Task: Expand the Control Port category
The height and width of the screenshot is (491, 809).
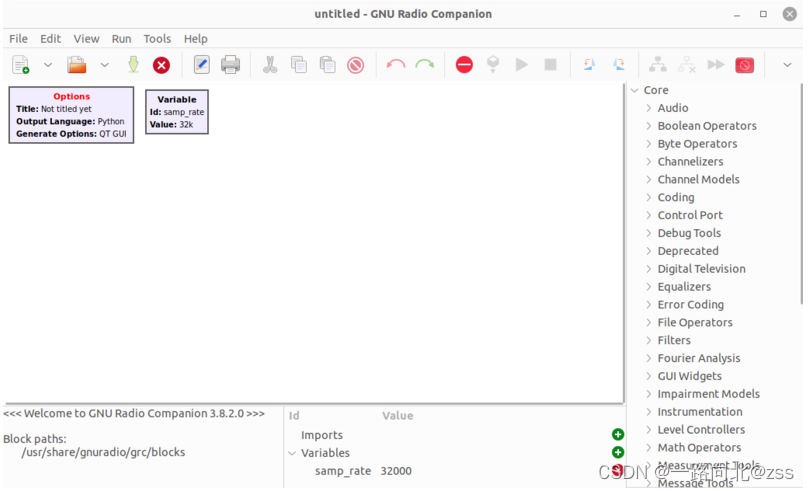Action: 649,215
